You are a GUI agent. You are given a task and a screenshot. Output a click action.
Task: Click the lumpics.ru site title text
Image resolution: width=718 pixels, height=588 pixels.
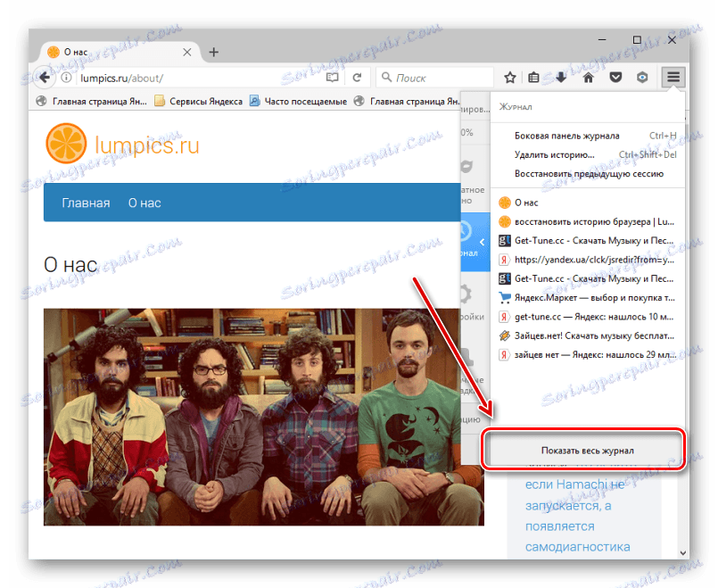(147, 145)
